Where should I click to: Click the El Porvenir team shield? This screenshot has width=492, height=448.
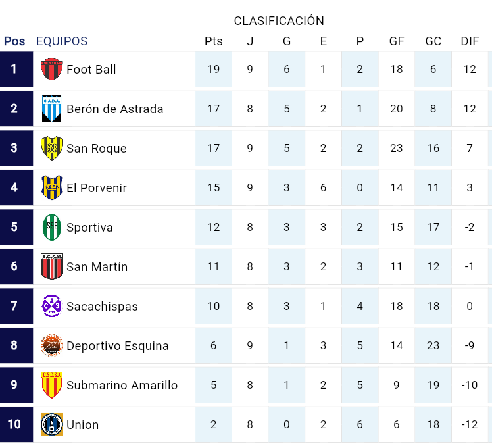(x=51, y=187)
